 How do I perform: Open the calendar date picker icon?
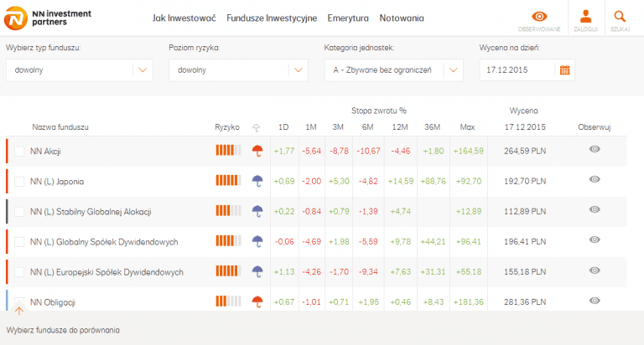[564, 70]
